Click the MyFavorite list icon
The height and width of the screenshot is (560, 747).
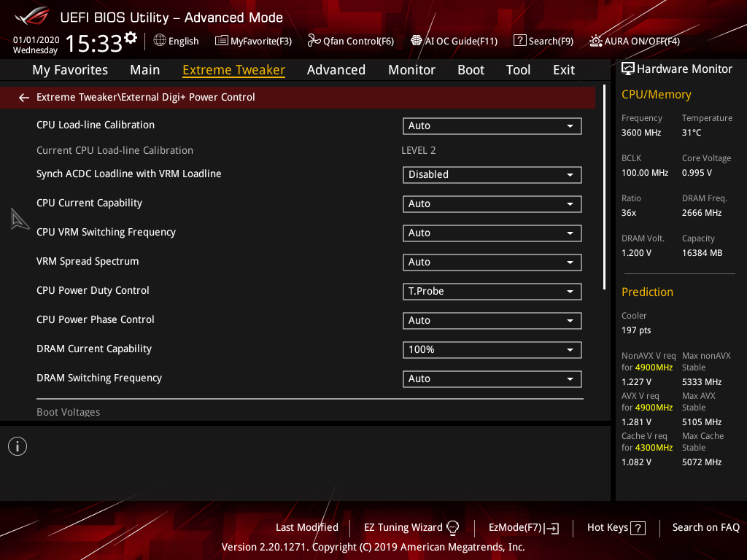[222, 41]
